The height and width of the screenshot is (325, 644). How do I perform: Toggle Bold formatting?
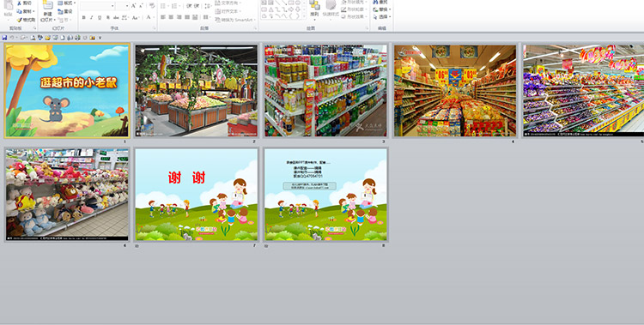click(x=84, y=18)
